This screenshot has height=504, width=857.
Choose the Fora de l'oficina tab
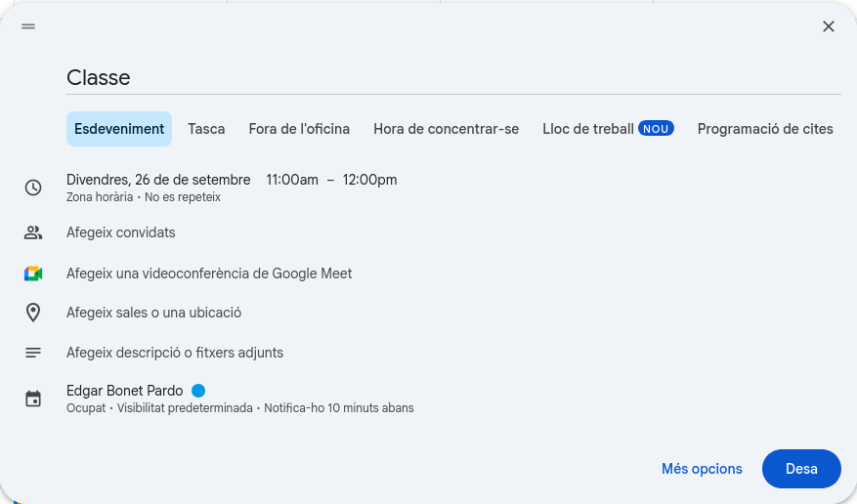click(x=299, y=129)
